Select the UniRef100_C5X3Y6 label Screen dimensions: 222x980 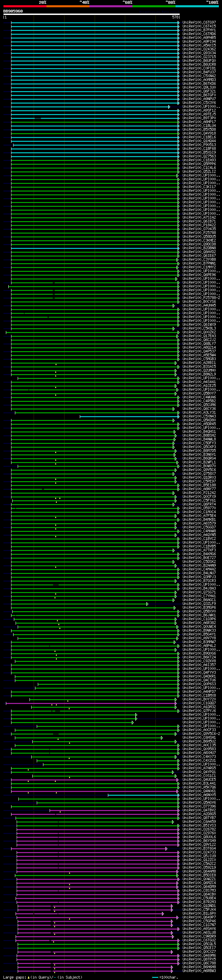point(199,103)
